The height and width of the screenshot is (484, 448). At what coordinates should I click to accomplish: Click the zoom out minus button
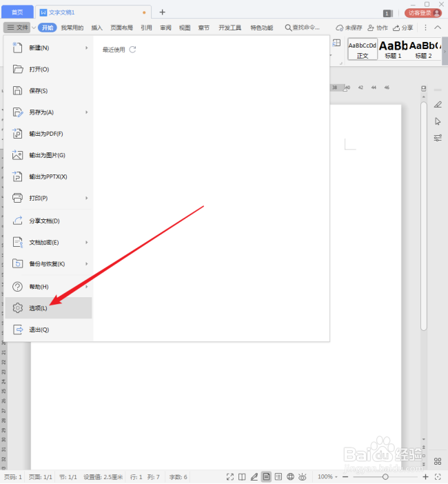(345, 477)
